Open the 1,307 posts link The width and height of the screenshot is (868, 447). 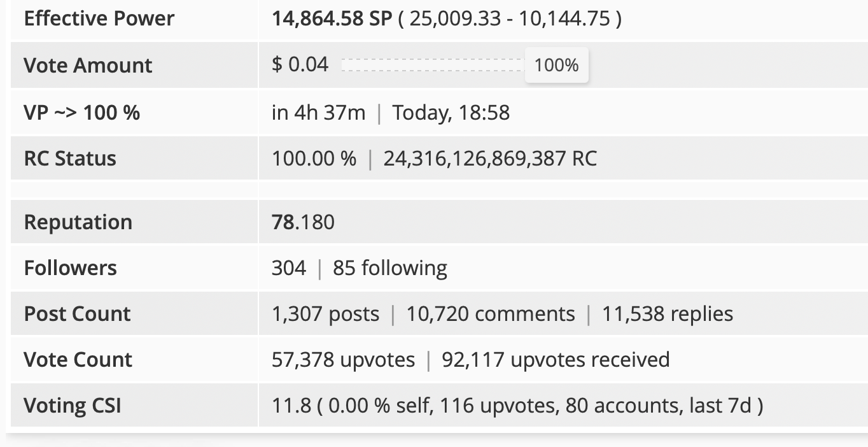coord(325,314)
